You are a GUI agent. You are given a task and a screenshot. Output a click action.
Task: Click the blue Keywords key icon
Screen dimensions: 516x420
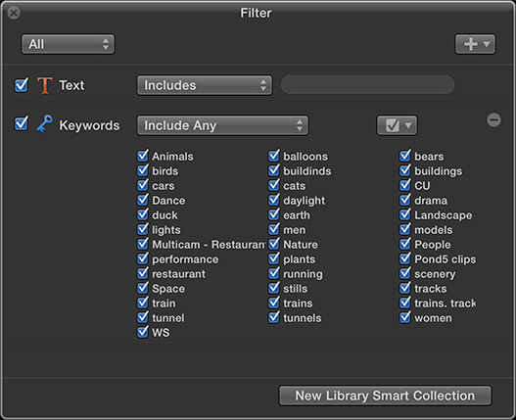point(44,124)
